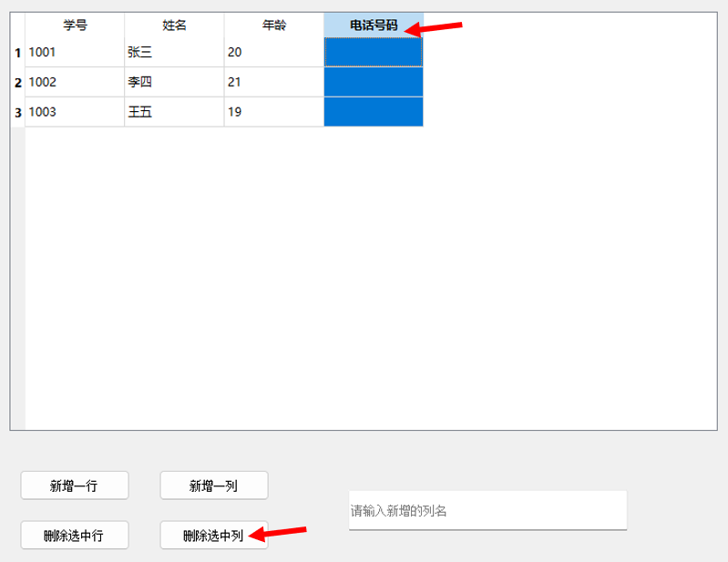Image resolution: width=728 pixels, height=562 pixels.
Task: Select row header 3
Action: pyautogui.click(x=17, y=112)
